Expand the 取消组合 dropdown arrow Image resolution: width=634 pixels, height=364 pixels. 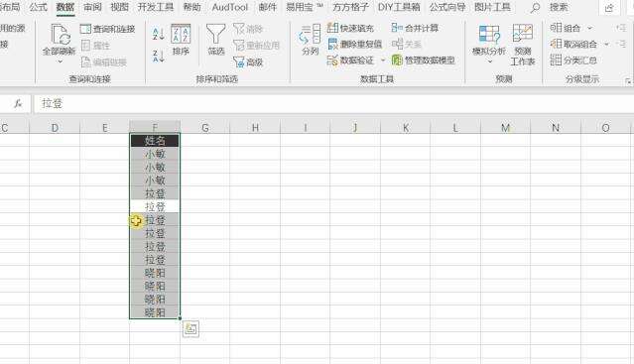(x=606, y=44)
